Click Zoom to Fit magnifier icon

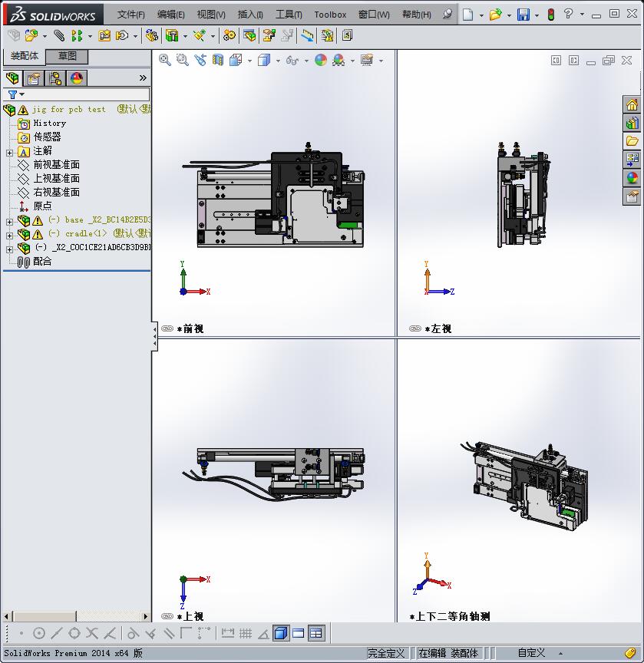click(164, 60)
